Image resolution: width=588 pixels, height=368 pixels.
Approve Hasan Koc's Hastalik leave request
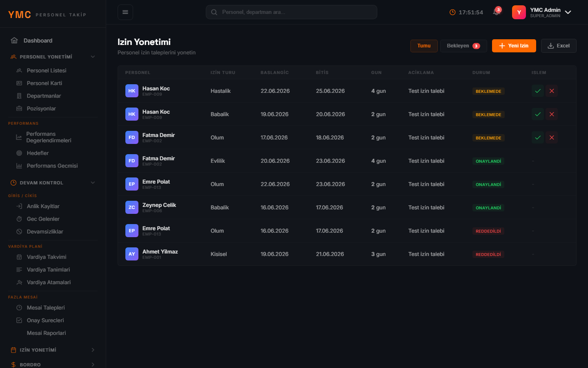(538, 91)
